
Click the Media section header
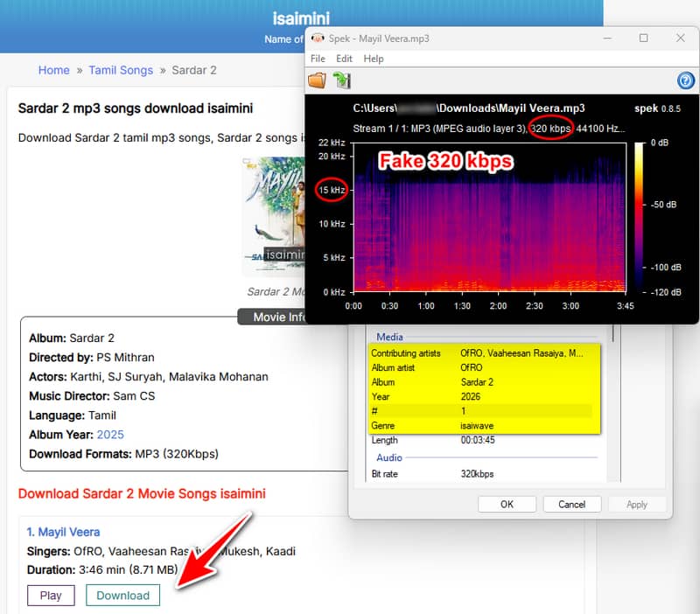tap(389, 337)
